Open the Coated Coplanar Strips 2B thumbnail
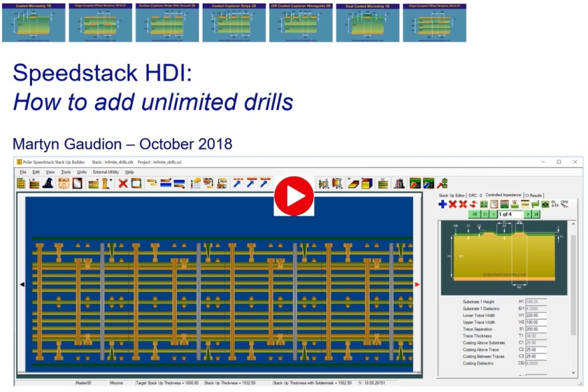588x392 pixels. (x=234, y=22)
